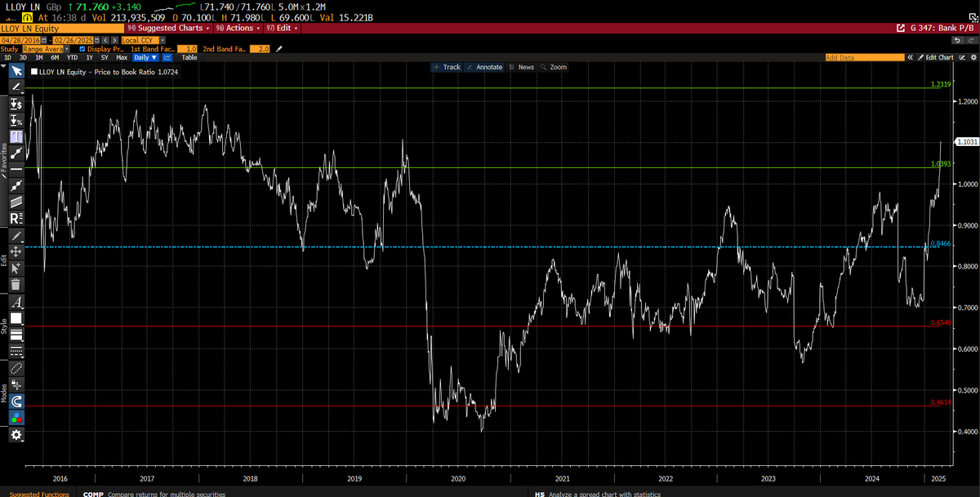
Task: Click the undo arrow icon
Action: point(957,41)
